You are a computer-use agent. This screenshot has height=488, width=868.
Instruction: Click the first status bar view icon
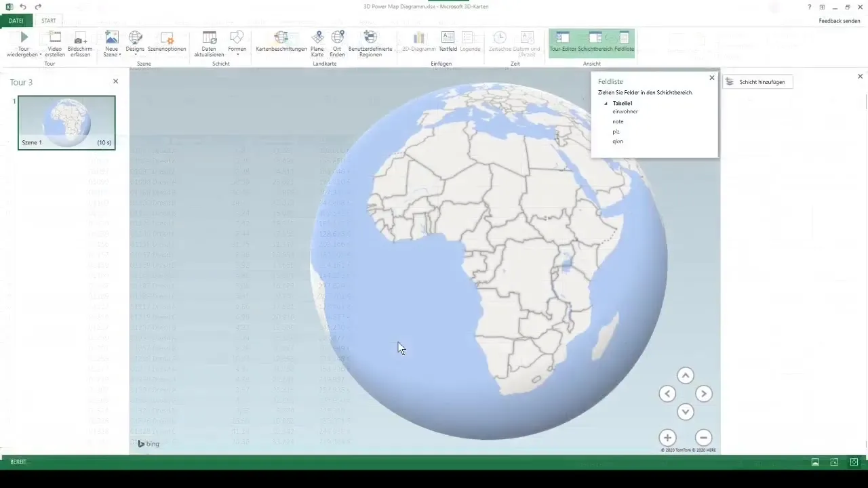815,462
